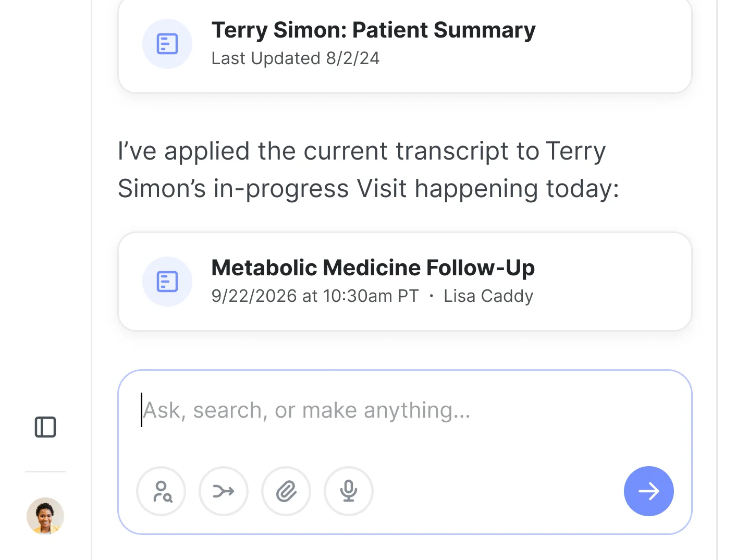
Task: Open Terry Simon: Patient Summary title
Action: point(373,30)
